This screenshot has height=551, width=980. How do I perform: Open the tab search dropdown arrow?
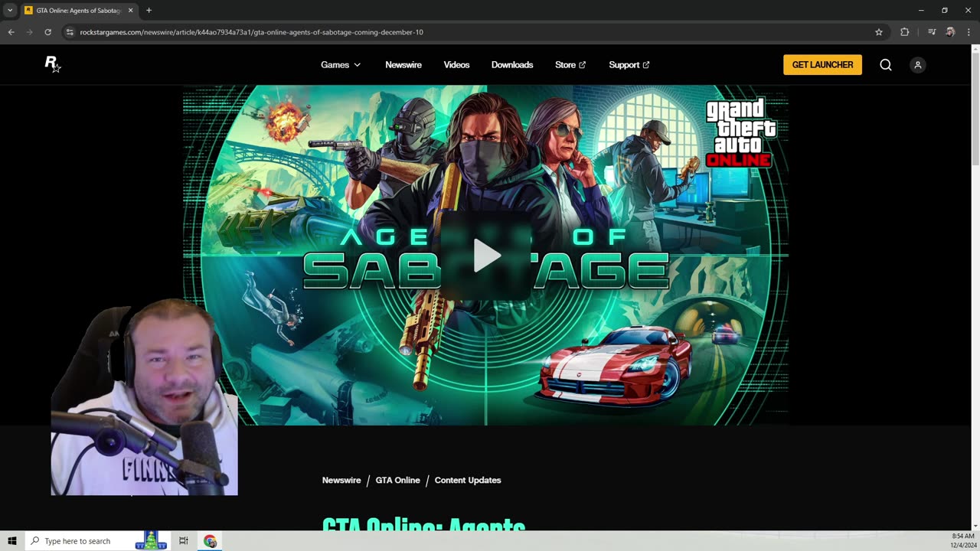coord(10,11)
